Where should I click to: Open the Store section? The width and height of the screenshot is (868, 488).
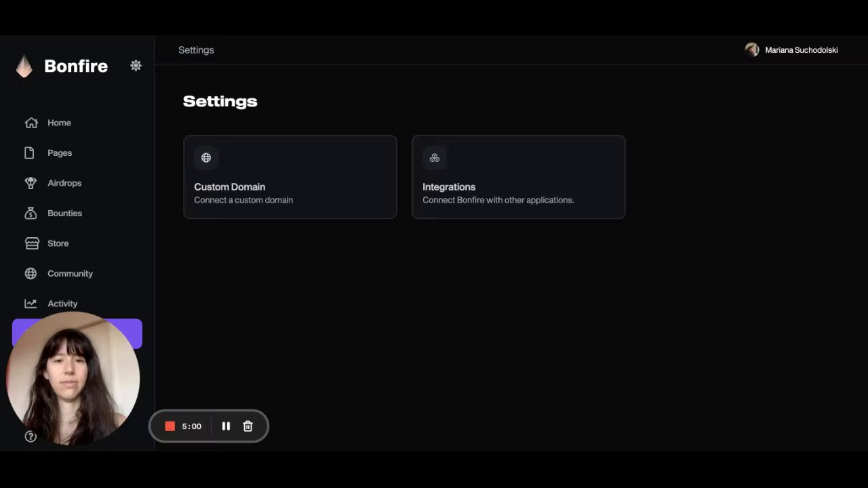click(x=58, y=243)
